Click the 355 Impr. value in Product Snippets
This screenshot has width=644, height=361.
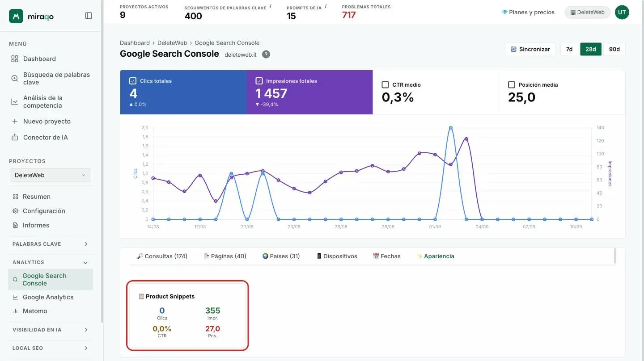pos(212,311)
